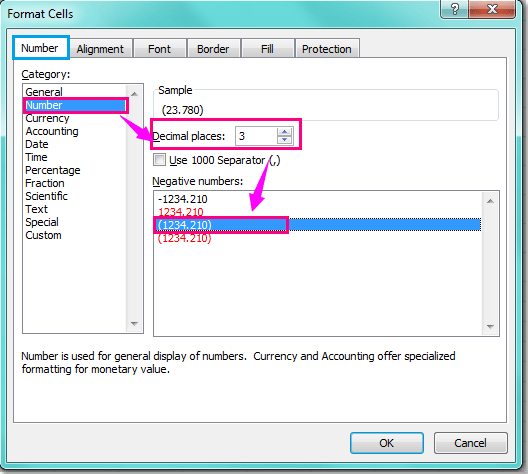
Task: Click Category list scroll down arrow
Action: pyautogui.click(x=134, y=324)
